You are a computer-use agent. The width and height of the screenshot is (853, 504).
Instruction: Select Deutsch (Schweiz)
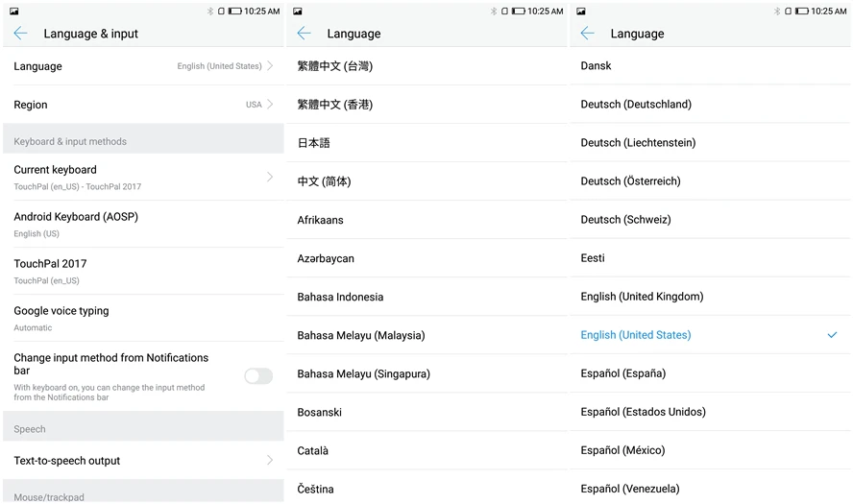tap(710, 219)
